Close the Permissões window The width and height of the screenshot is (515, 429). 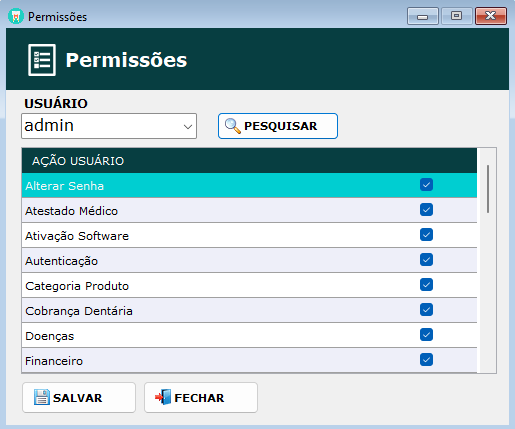point(491,16)
